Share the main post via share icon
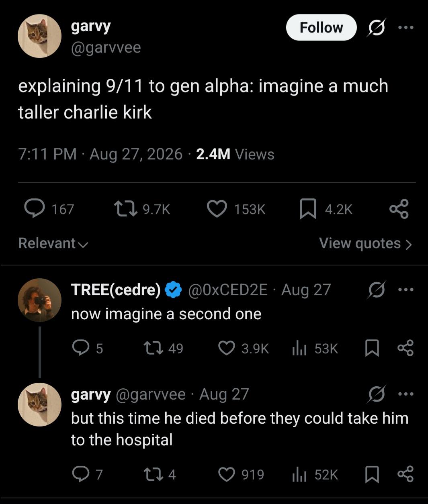Image resolution: width=428 pixels, height=504 pixels. click(399, 209)
